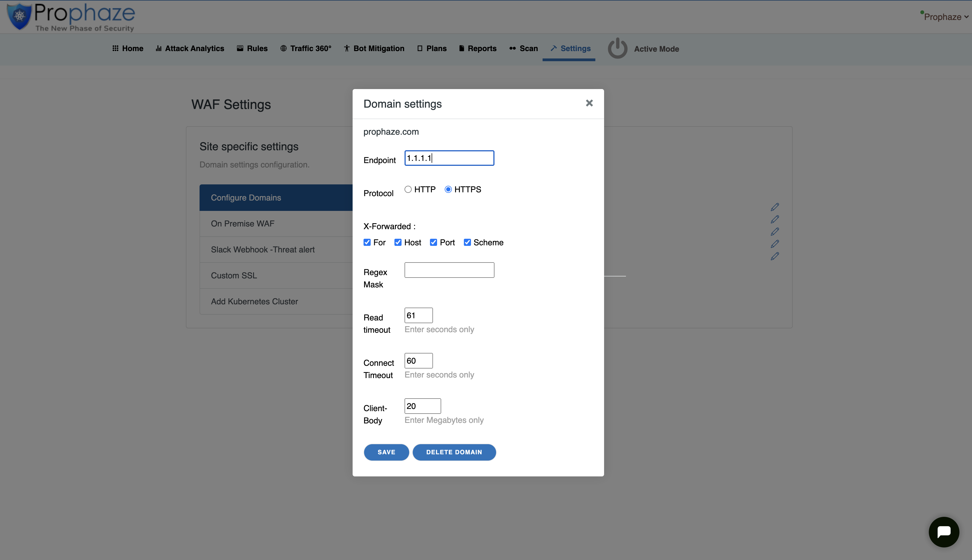972x560 pixels.
Task: Toggle the X-Forwarded Host checkbox
Action: (x=398, y=242)
